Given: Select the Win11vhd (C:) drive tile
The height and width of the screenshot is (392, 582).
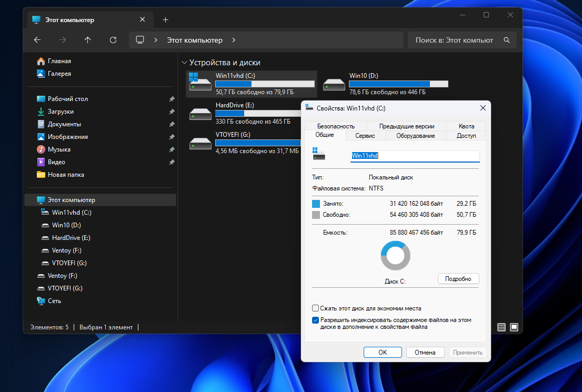Looking at the screenshot, I should (x=252, y=84).
